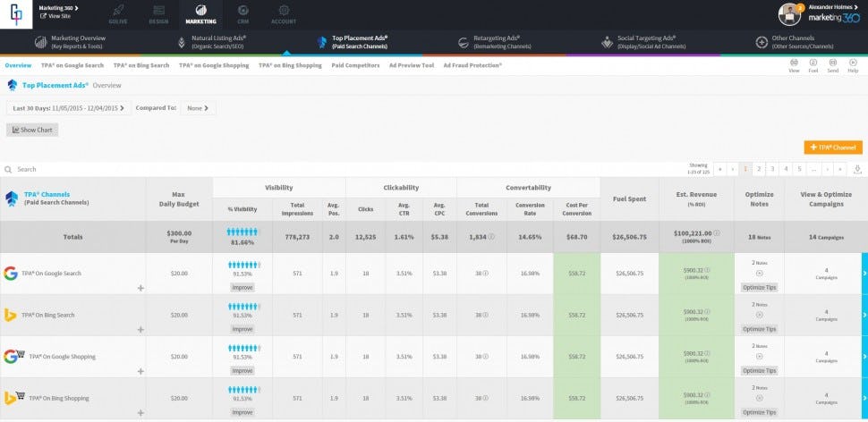Screen dimensions: 868x422
Task: Expand the TPA On Google Search row plus
Action: pyautogui.click(x=140, y=288)
